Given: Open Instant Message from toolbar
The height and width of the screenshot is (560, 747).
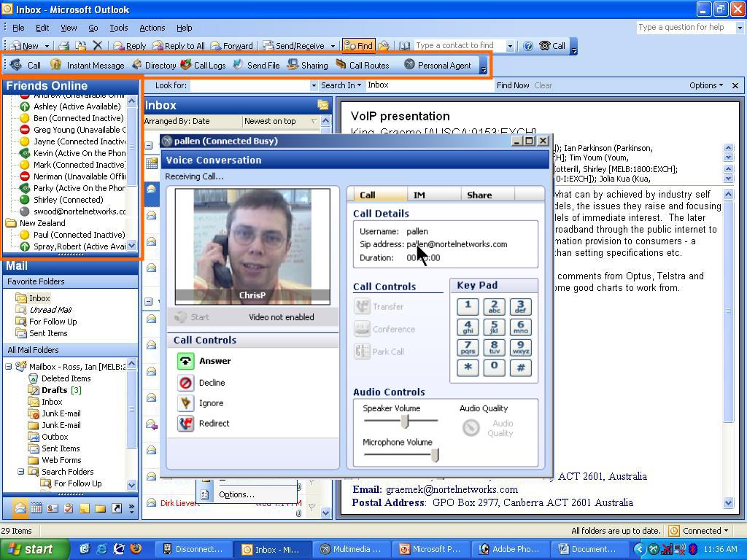Looking at the screenshot, I should click(88, 65).
